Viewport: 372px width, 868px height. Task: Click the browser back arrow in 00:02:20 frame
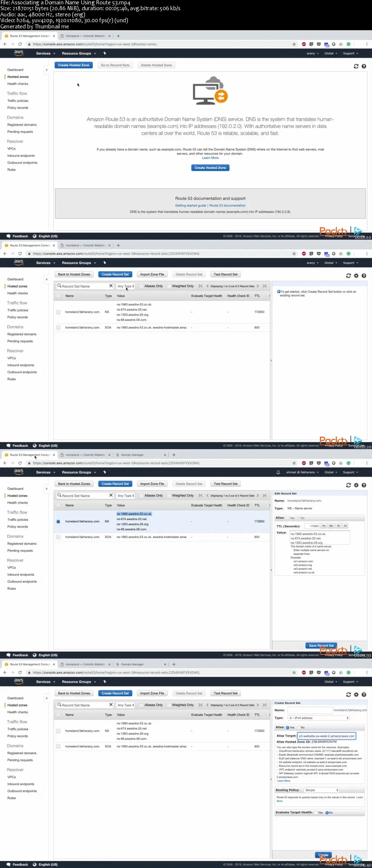pos(5,254)
